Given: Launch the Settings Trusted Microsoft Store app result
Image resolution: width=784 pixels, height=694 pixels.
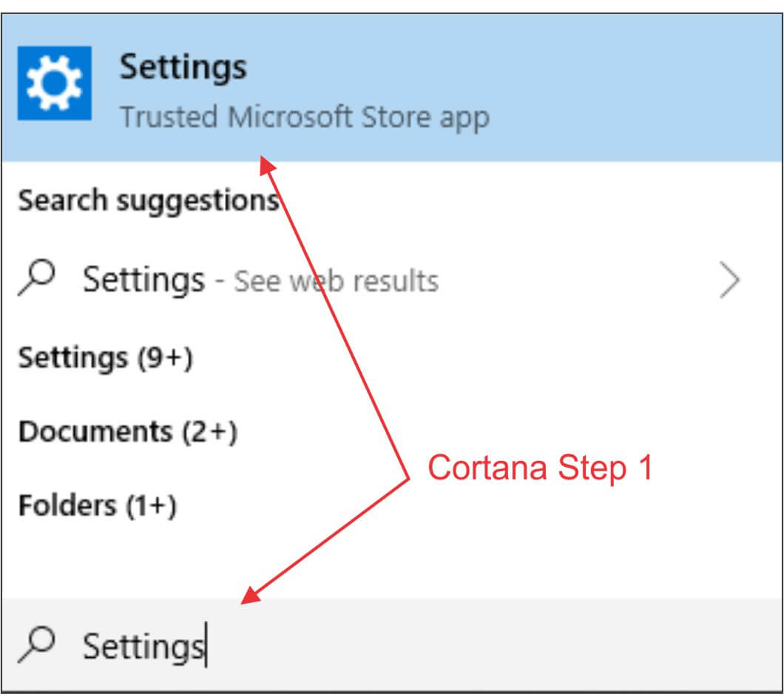Looking at the screenshot, I should [392, 87].
